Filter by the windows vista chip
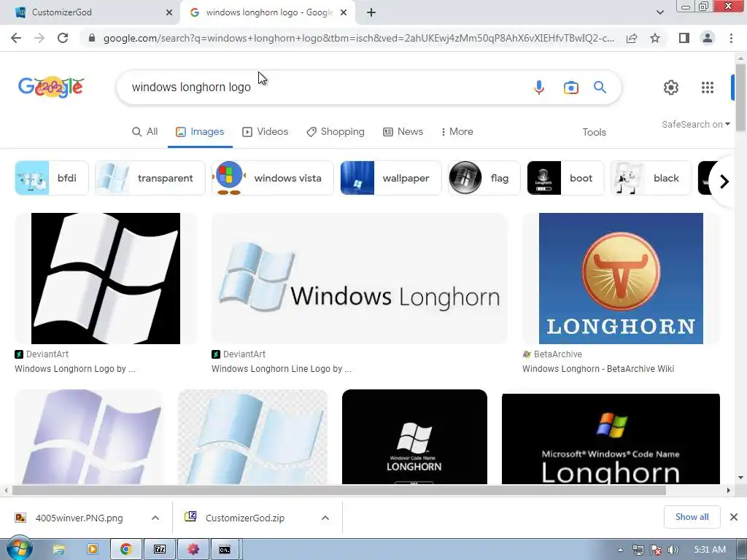The height and width of the screenshot is (560, 747). coord(273,178)
